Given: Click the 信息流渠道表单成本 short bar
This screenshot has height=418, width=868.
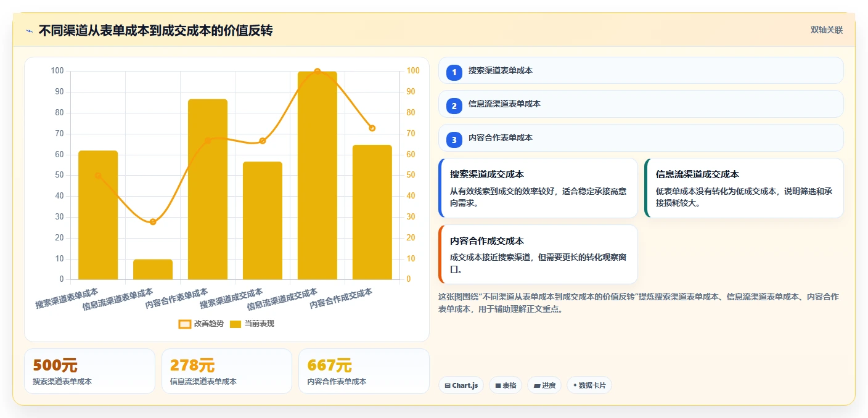Looking at the screenshot, I should coord(153,269).
